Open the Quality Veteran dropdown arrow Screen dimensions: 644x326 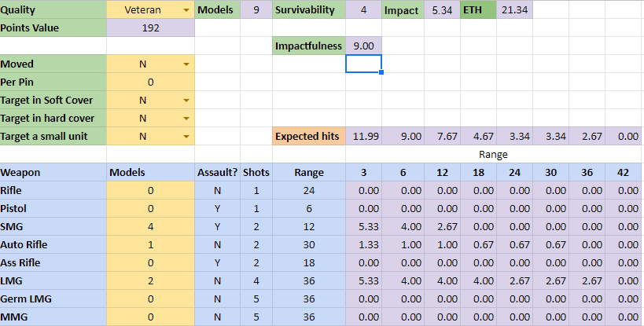pyautogui.click(x=186, y=10)
